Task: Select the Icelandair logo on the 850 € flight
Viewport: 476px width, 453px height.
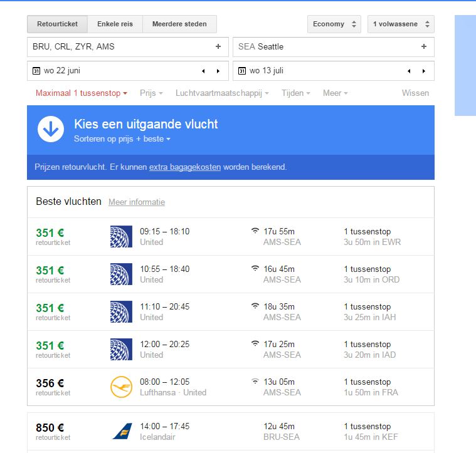Action: click(x=121, y=431)
